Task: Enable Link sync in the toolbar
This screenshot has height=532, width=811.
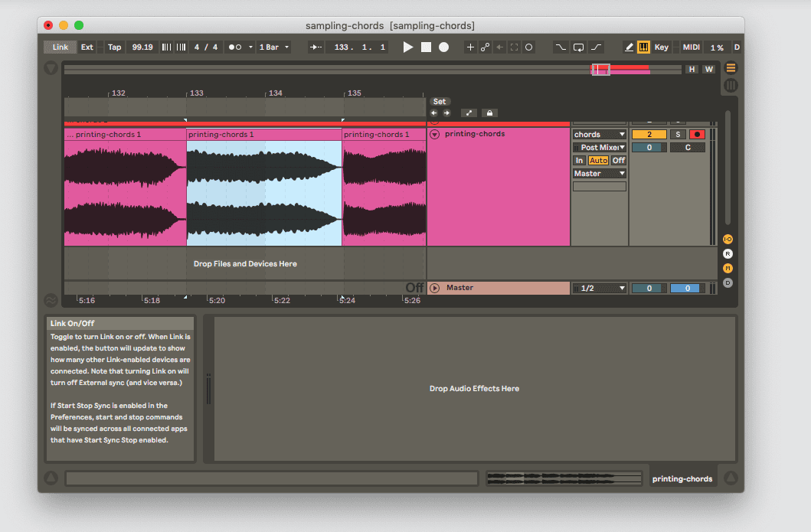Action: [59, 47]
